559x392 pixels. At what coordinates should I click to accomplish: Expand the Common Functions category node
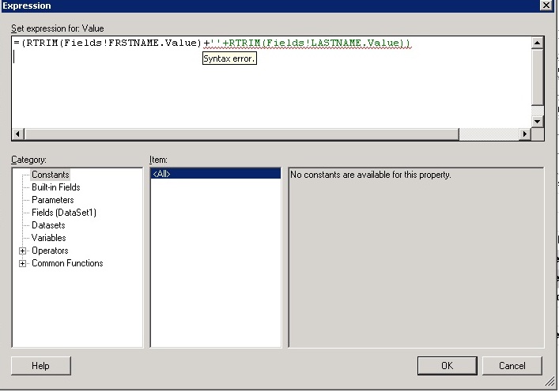coord(22,264)
